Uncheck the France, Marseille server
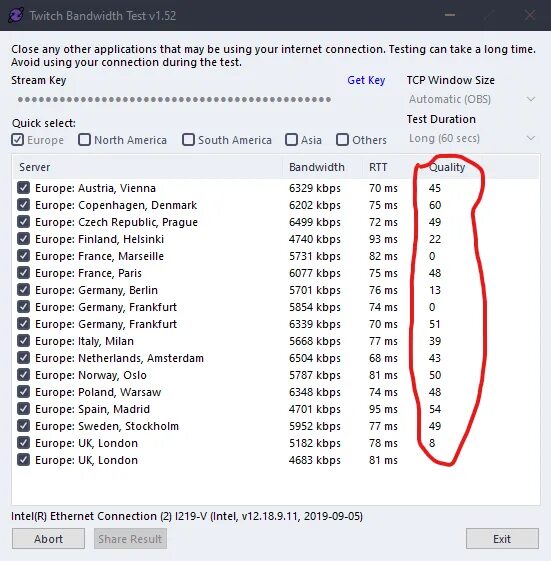The width and height of the screenshot is (551, 561). tap(23, 255)
